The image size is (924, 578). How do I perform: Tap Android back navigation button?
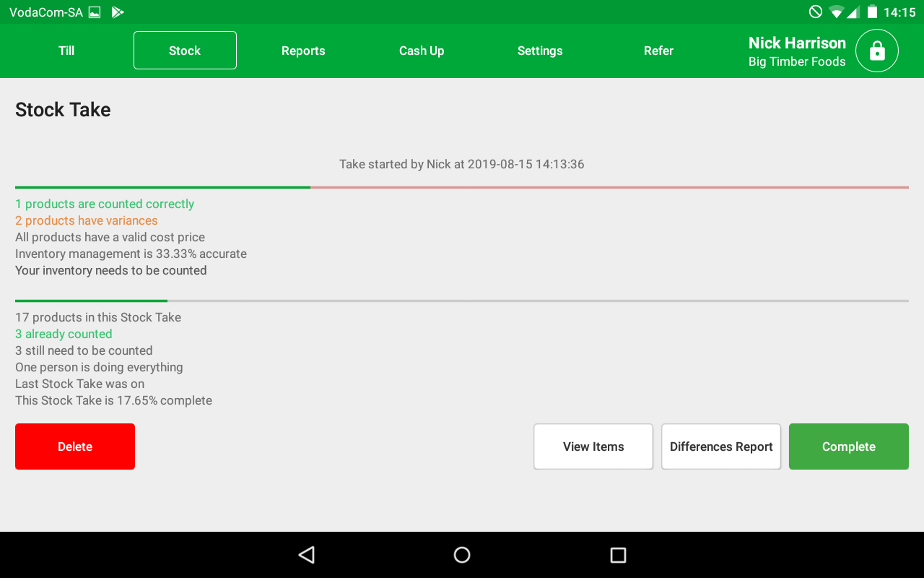[307, 555]
